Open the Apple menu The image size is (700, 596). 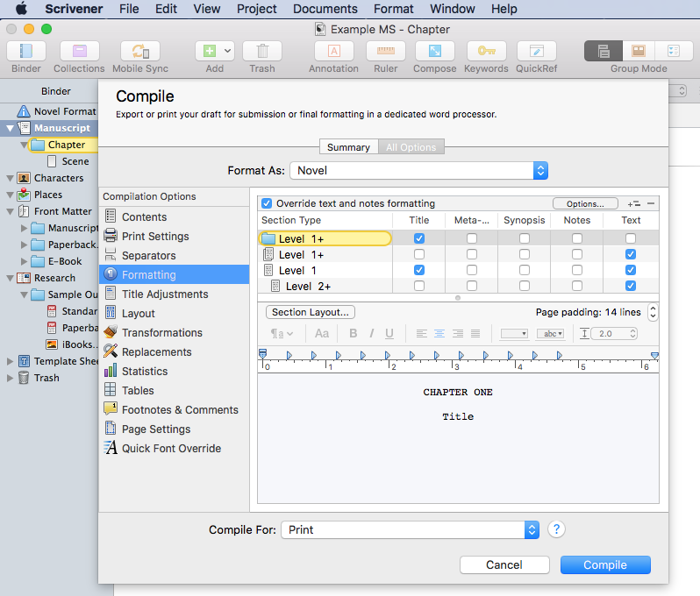pyautogui.click(x=21, y=9)
